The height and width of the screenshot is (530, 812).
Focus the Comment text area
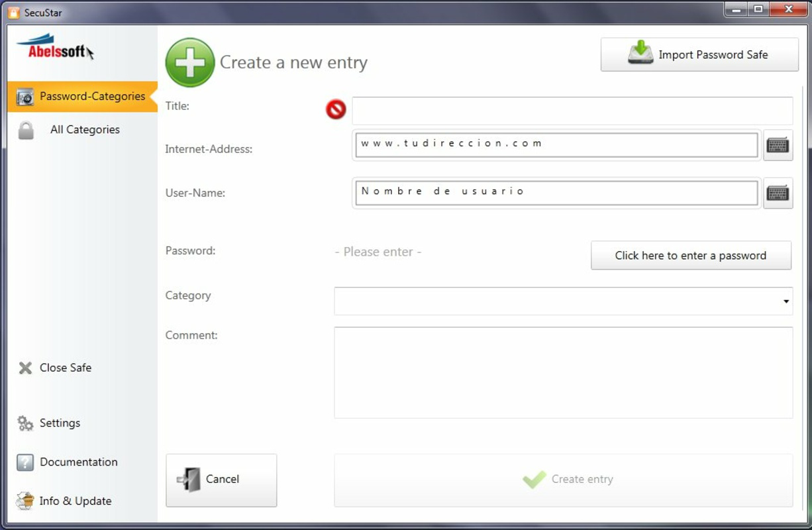point(564,372)
